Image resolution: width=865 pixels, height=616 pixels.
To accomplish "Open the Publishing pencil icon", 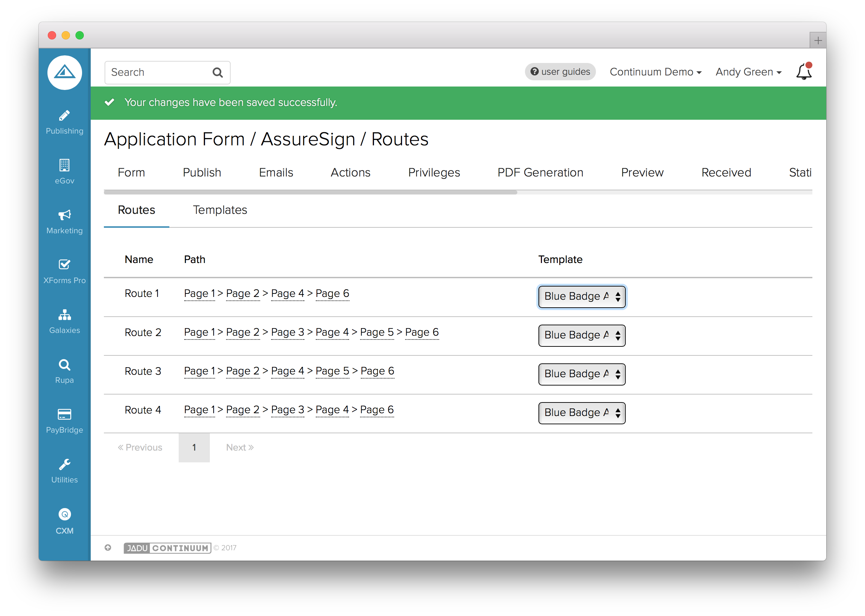I will coord(64,116).
